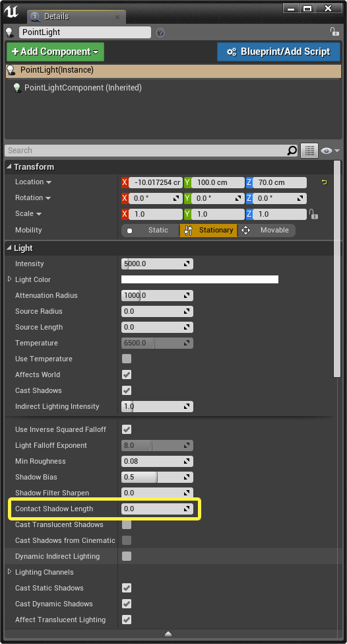Click the Add Component button
This screenshot has width=347, height=644.
pyautogui.click(x=55, y=52)
